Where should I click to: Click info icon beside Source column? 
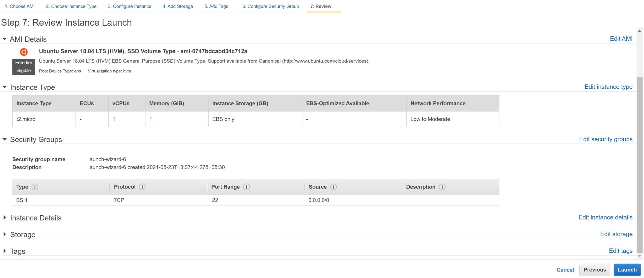tap(333, 187)
